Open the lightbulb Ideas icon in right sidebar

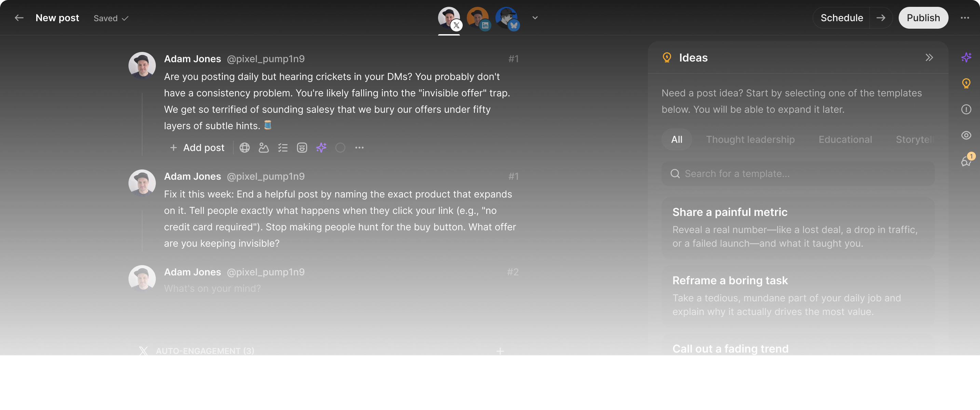(966, 83)
